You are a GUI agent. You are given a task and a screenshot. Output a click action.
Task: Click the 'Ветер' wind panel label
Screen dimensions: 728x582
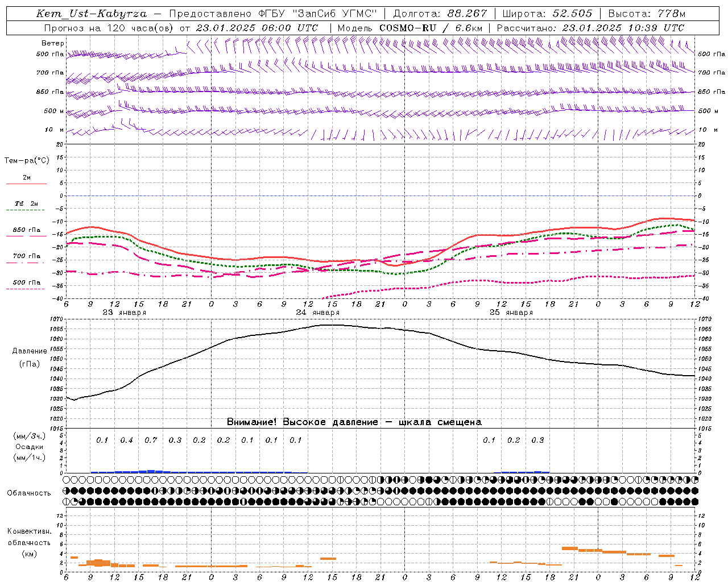click(52, 43)
